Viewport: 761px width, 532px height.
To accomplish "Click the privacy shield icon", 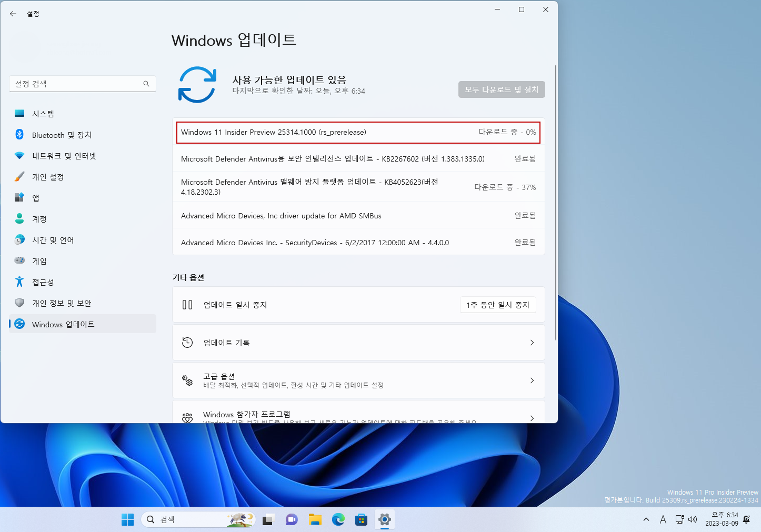I will [19, 303].
